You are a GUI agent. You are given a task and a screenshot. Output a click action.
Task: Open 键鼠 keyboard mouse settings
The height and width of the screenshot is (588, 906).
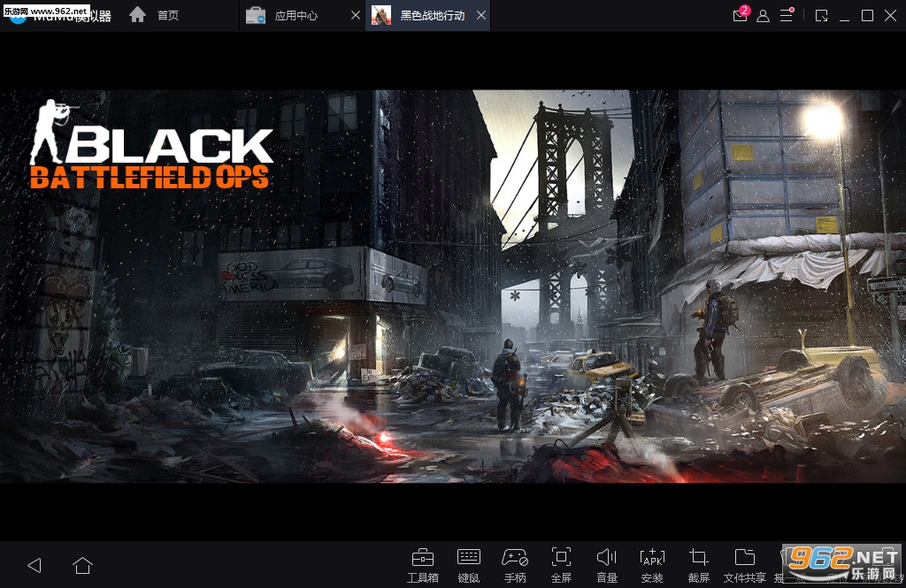[x=469, y=566]
